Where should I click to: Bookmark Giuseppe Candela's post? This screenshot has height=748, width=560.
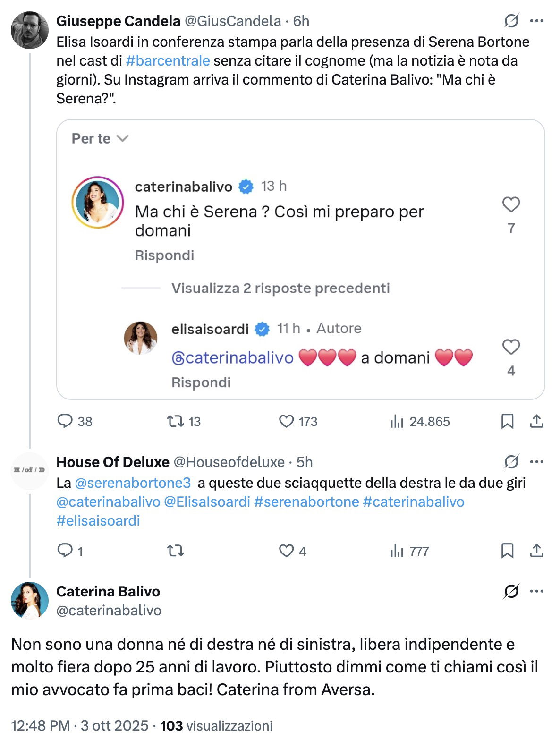[507, 421]
